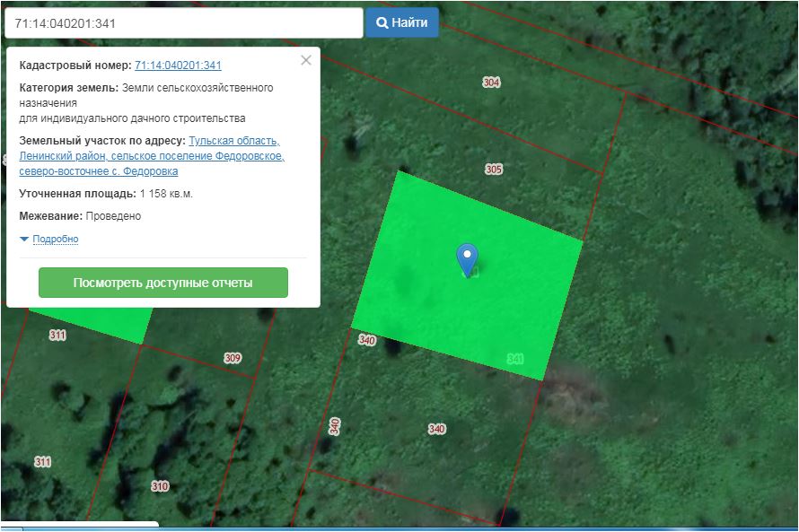Viewport: 799px width, 532px height.
Task: Select parcel label 309 on the map
Action: 233,358
